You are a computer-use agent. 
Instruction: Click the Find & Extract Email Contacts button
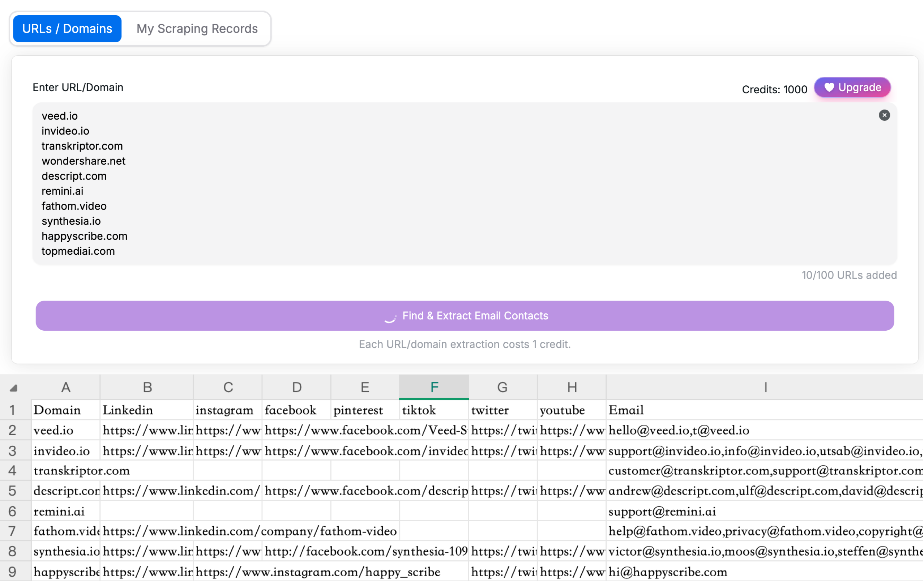tap(464, 316)
